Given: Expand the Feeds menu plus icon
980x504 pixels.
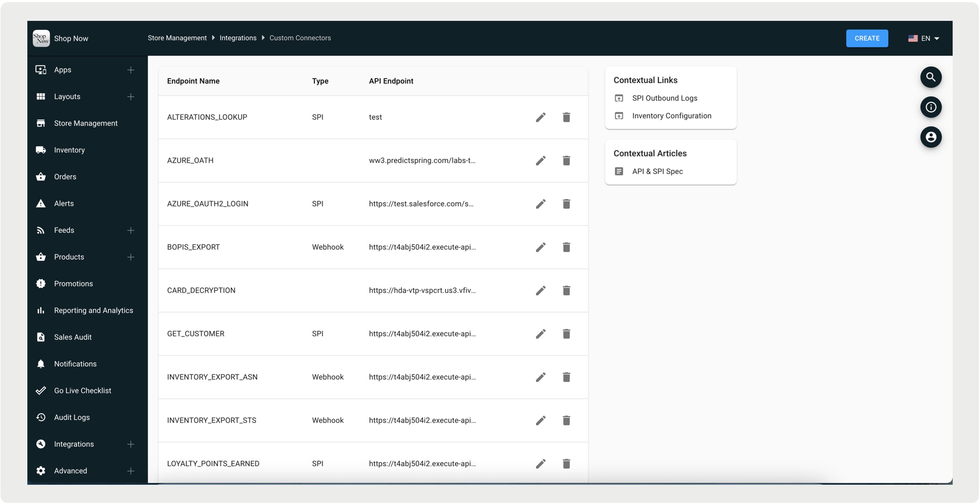Looking at the screenshot, I should [x=131, y=231].
